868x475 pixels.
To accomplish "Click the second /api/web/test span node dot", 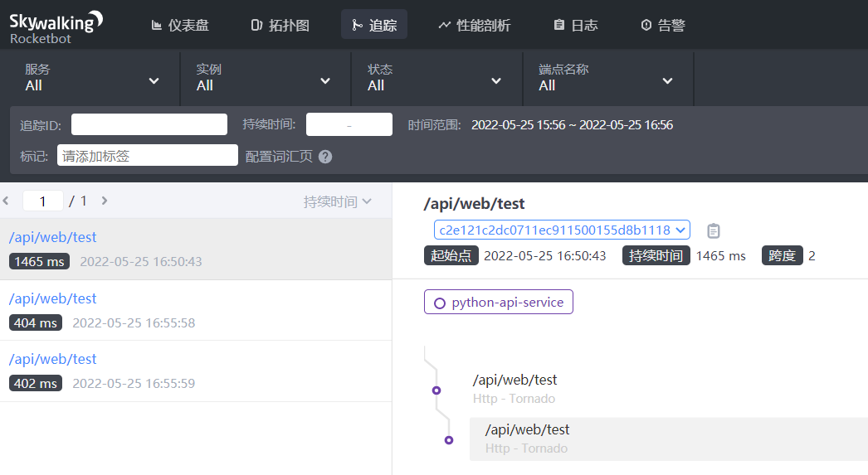I will pos(449,440).
